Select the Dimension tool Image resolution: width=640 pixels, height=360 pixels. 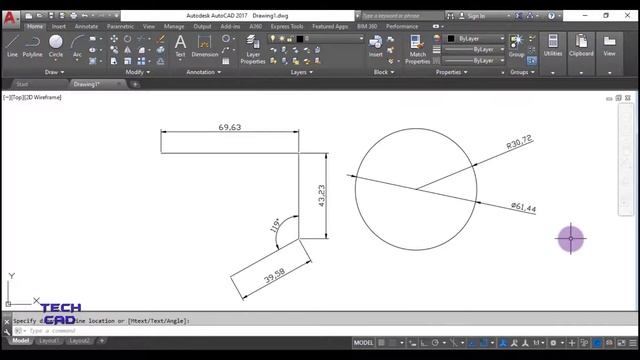(204, 46)
